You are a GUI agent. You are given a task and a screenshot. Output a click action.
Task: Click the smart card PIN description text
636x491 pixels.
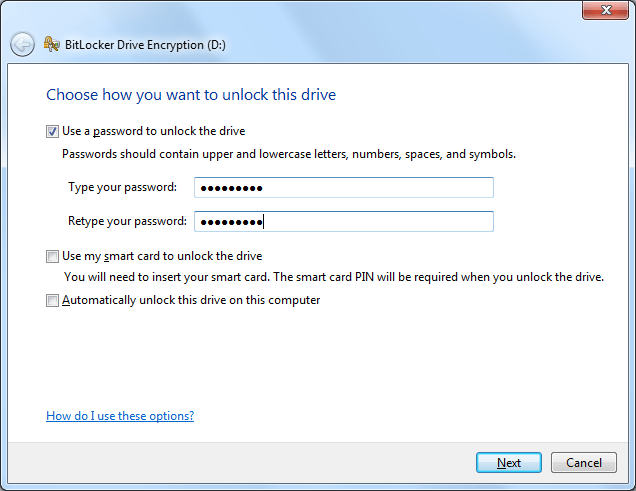pyautogui.click(x=334, y=277)
